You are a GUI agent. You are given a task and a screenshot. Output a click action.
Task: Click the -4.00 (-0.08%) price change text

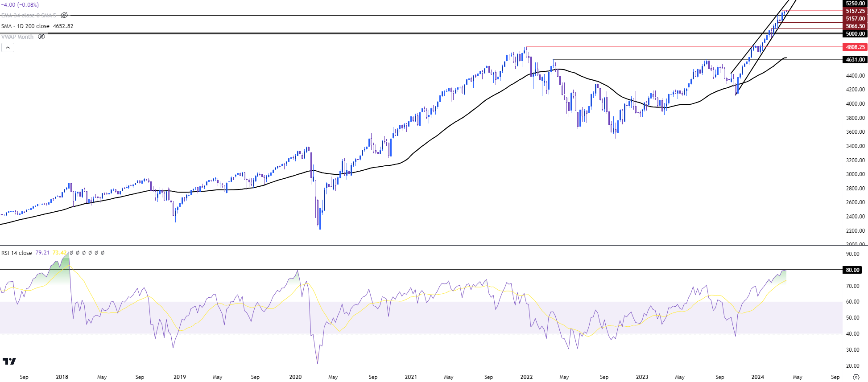point(20,4)
